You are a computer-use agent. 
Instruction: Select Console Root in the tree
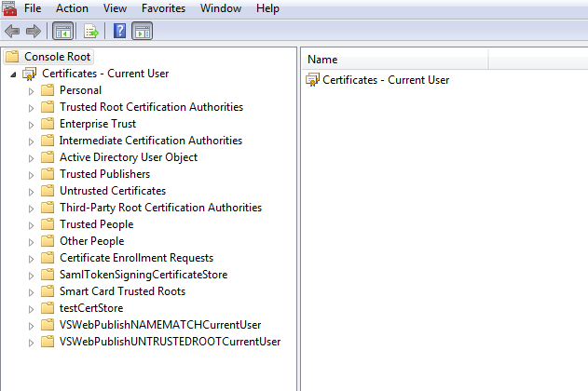pyautogui.click(x=57, y=57)
